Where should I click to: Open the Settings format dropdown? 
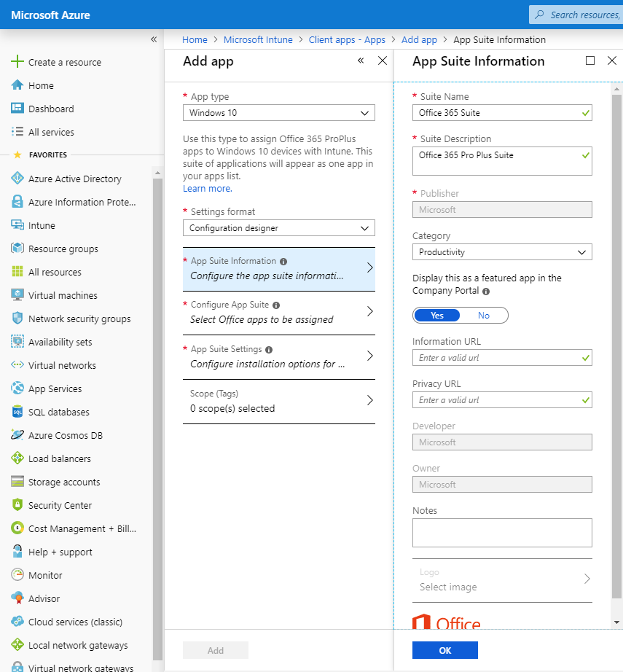(279, 228)
